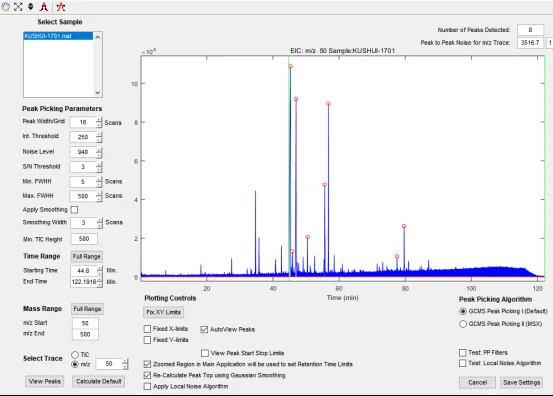Select KUSHUI-1701.mat in sample list
This screenshot has width=553, height=396.
(x=58, y=36)
